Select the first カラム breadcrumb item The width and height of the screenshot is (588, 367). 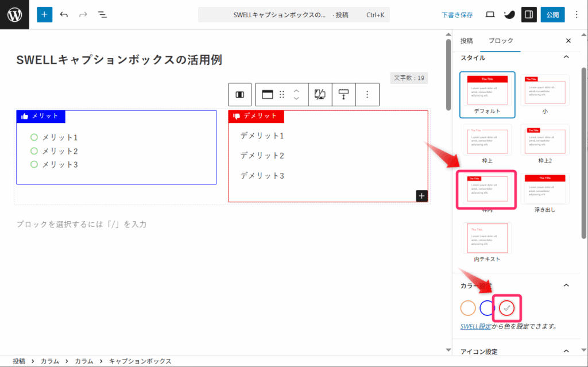(x=49, y=361)
